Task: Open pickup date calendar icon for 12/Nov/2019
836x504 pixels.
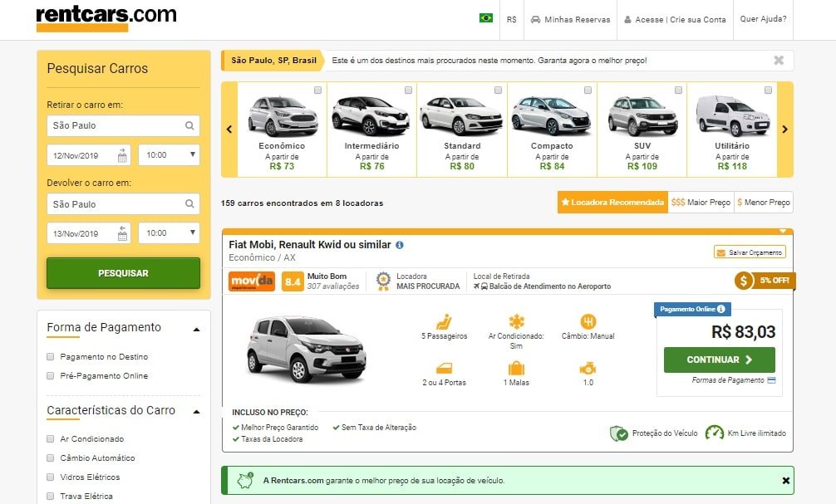Action: click(x=122, y=155)
